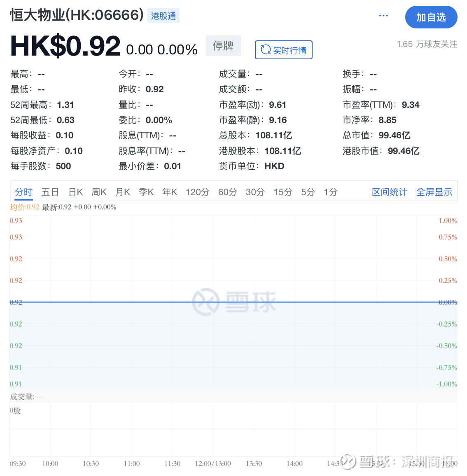Select the 分时 intraday chart tab

pos(24,192)
